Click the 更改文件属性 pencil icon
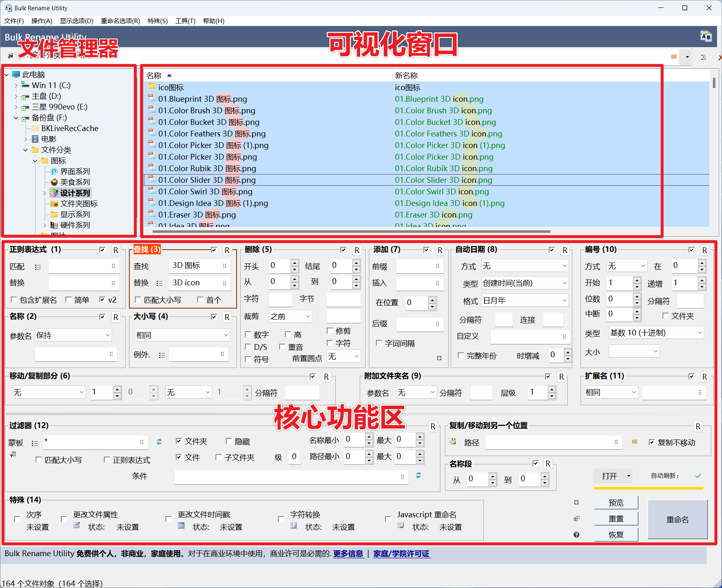The width and height of the screenshot is (722, 588). pos(77,525)
